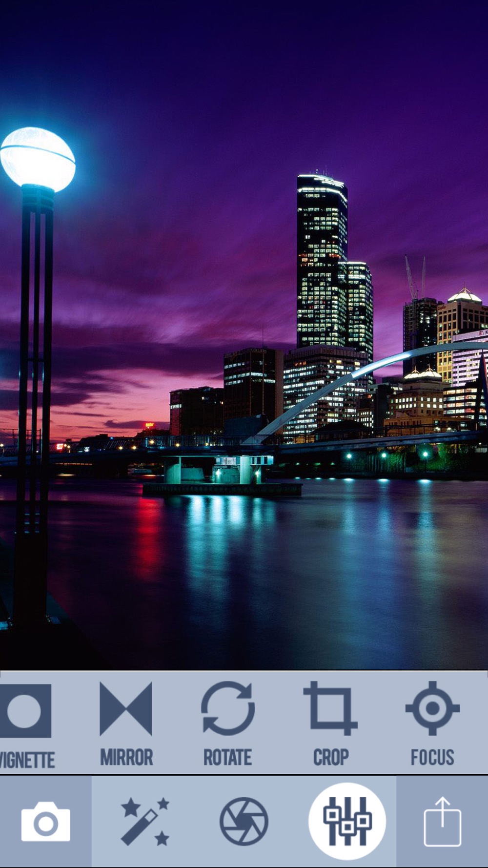Activate the Focus target icon
The width and height of the screenshot is (488, 868).
432,708
